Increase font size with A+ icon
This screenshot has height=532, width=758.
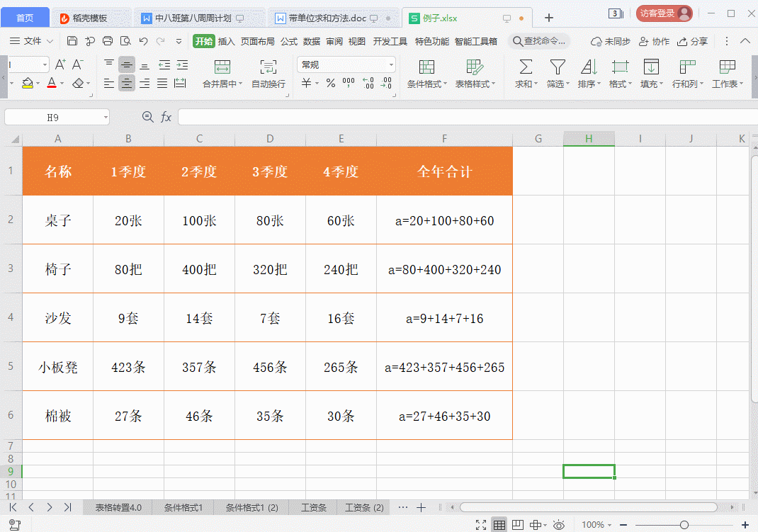tap(60, 64)
